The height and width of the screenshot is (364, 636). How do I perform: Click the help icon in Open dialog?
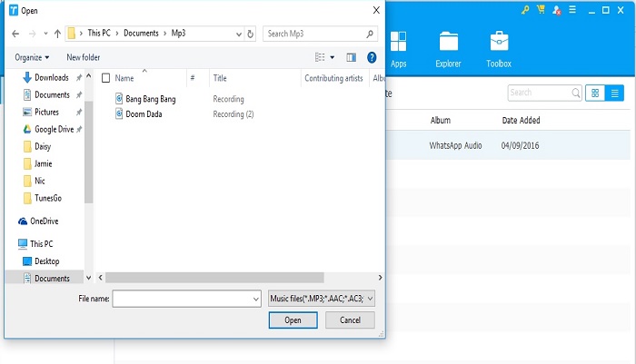click(x=372, y=57)
